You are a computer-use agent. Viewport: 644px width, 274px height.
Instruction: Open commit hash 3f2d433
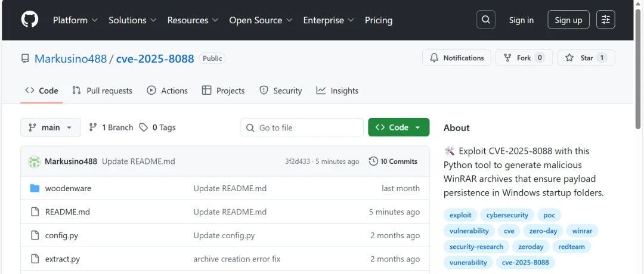coord(298,161)
